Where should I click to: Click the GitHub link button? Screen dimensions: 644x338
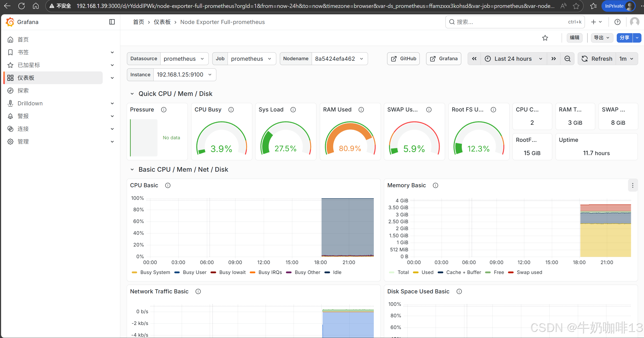[403, 59]
